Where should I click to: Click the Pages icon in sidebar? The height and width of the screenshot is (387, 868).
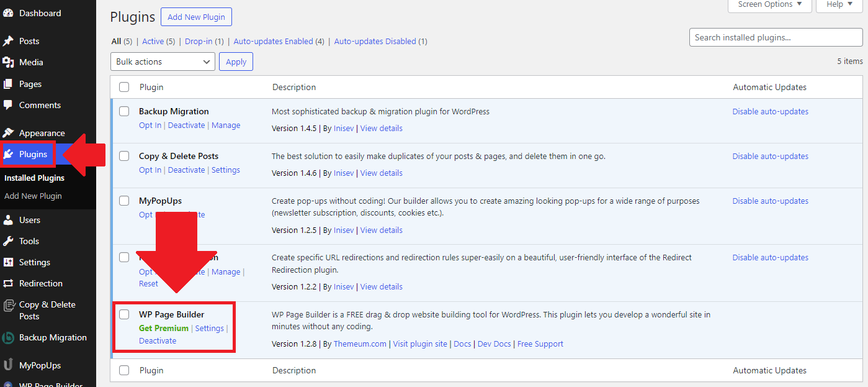tap(8, 84)
